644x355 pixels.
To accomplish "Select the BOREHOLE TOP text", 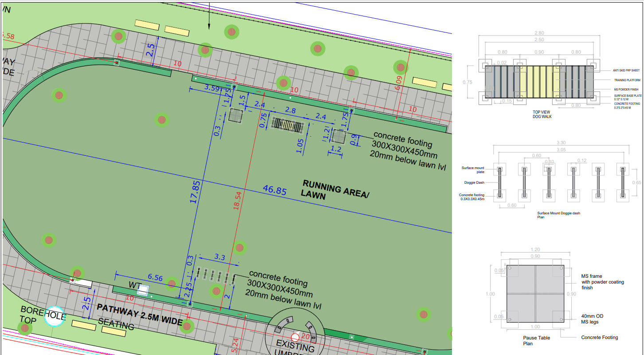I will coord(43,315).
